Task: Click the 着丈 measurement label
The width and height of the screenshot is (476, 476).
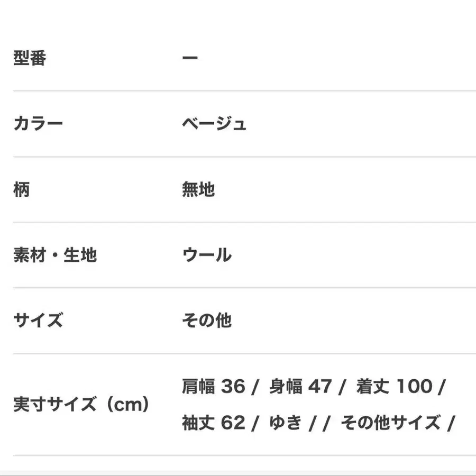Action: coord(373,387)
